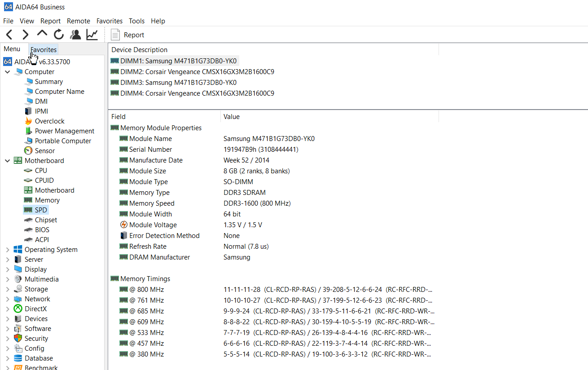Open the DMI tree item
The height and width of the screenshot is (370, 588).
[41, 101]
